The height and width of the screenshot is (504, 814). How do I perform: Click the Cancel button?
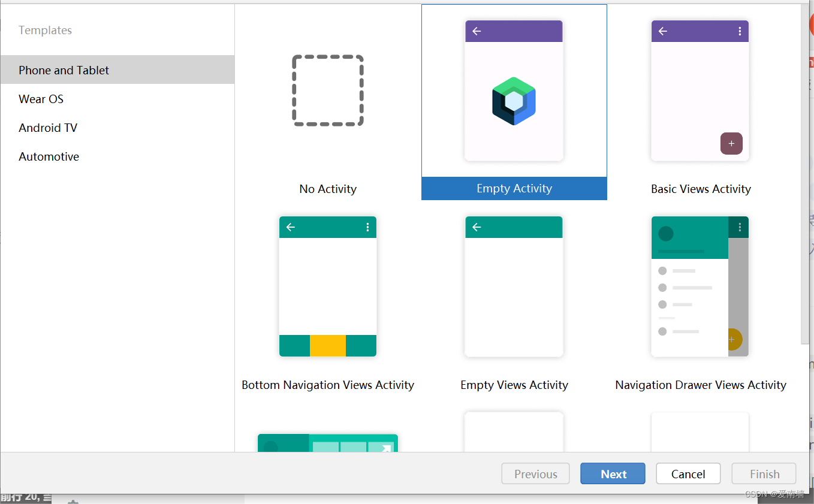click(688, 473)
